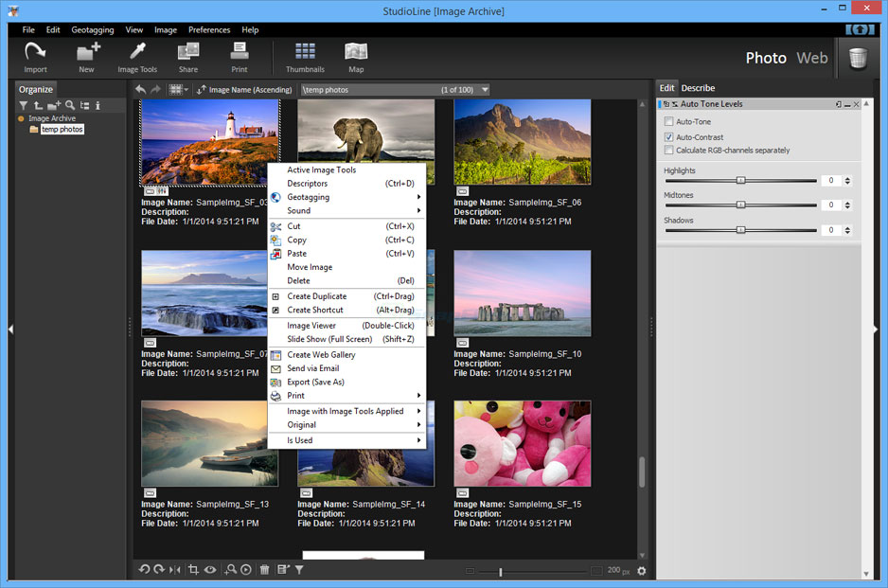Open the Import tool
The height and width of the screenshot is (588, 888).
coord(35,57)
